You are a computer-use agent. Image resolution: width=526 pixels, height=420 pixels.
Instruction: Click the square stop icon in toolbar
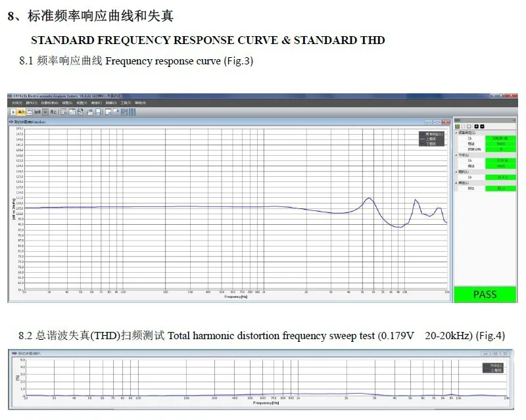[x=45, y=112]
